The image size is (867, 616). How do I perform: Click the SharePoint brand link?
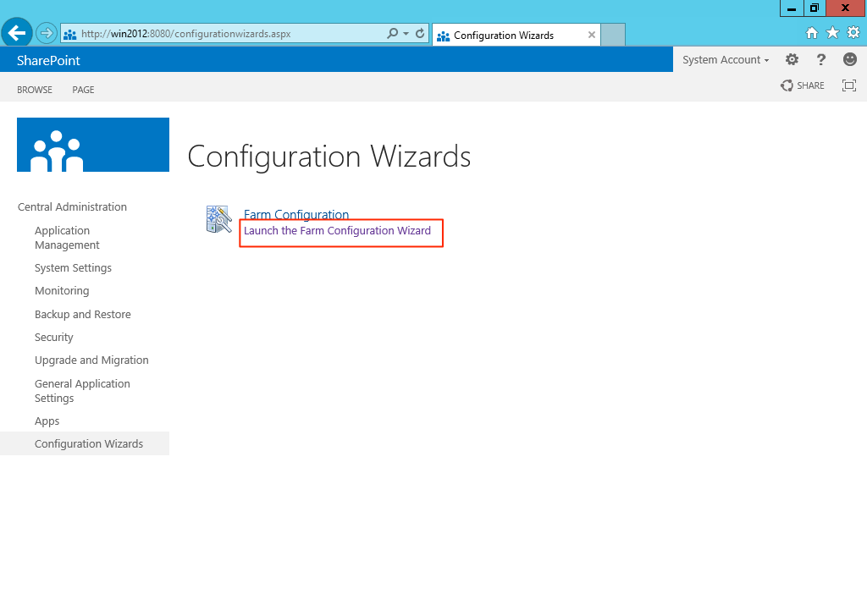(48, 61)
